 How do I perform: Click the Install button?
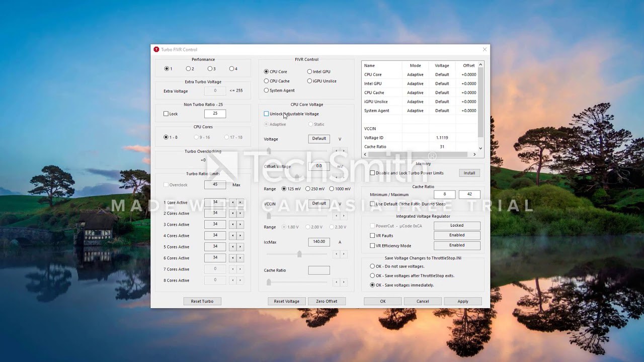[x=469, y=173]
